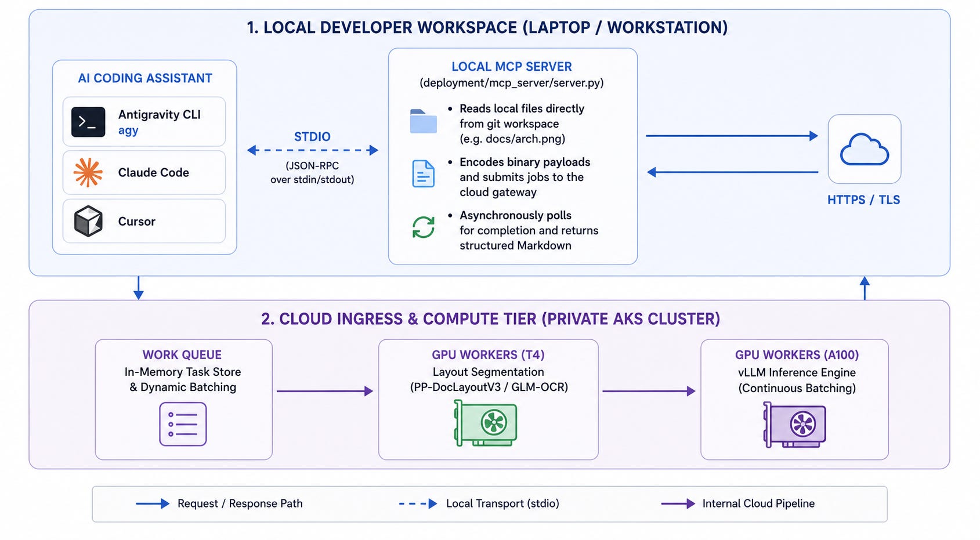Click the HTTPS / TLS cloud icon

[865, 150]
